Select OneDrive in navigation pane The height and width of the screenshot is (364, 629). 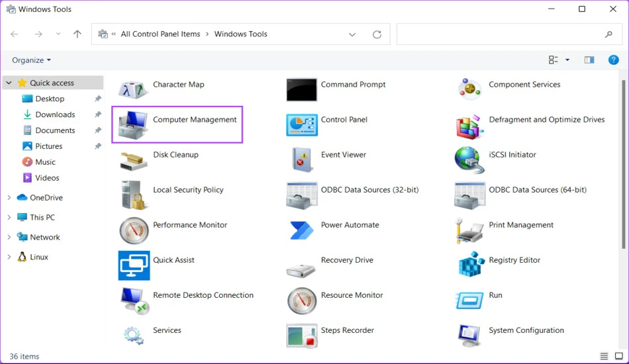(x=46, y=198)
